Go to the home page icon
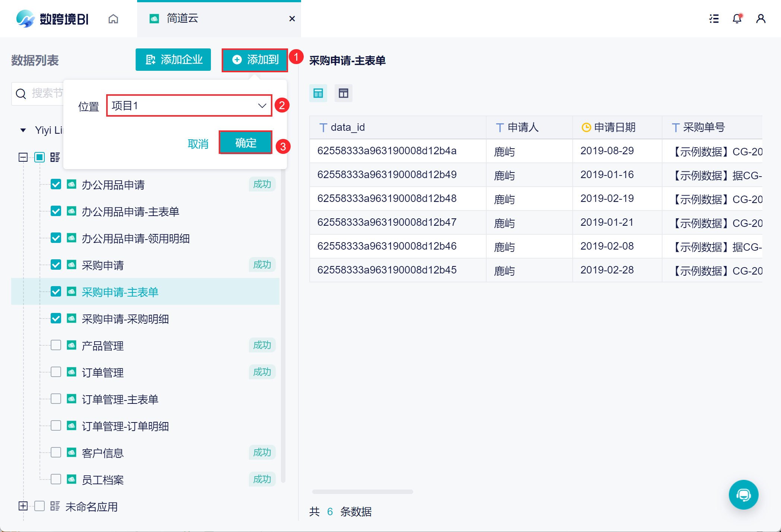781x532 pixels. [x=113, y=19]
